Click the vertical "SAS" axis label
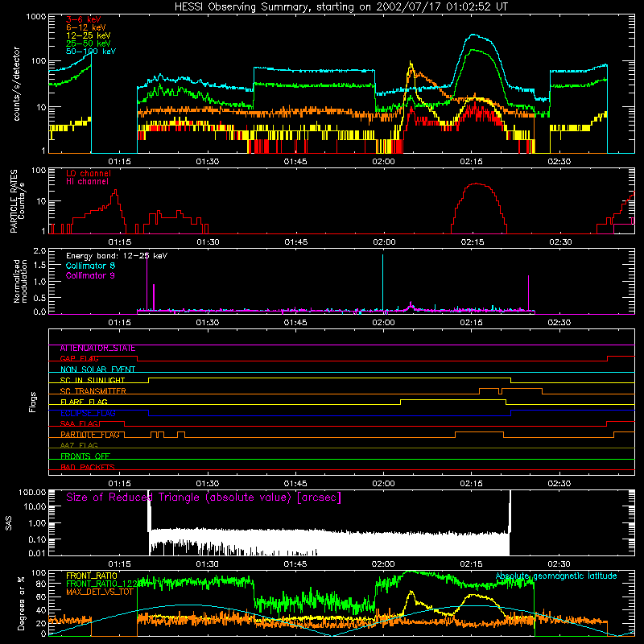 [9, 523]
